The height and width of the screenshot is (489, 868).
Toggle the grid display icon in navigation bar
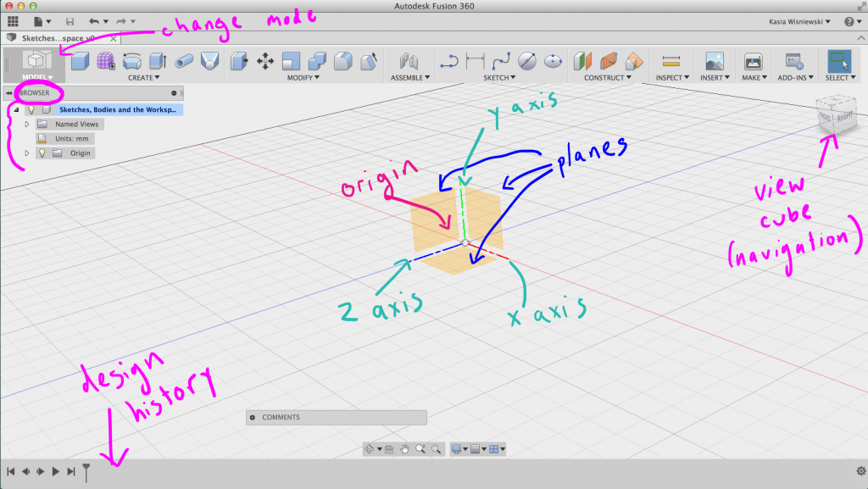pyautogui.click(x=475, y=449)
